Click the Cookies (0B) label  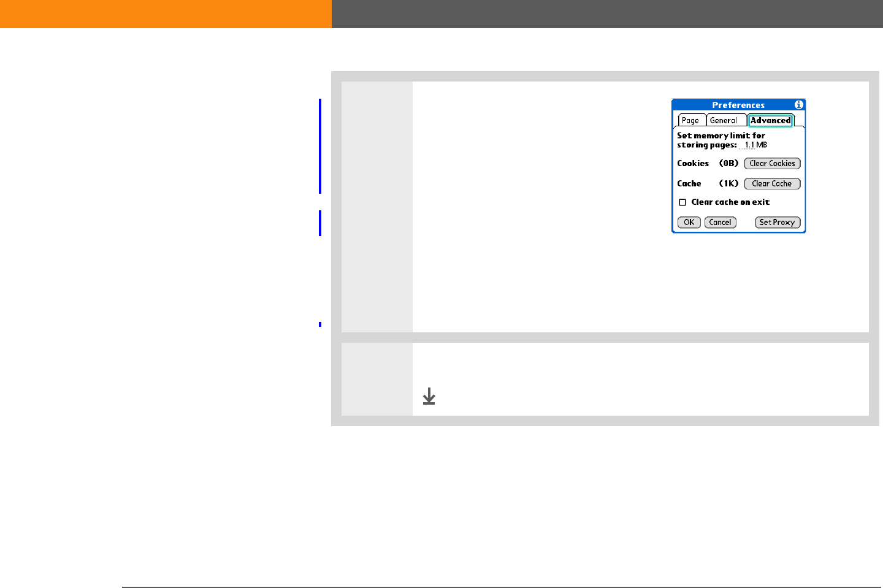tap(708, 164)
